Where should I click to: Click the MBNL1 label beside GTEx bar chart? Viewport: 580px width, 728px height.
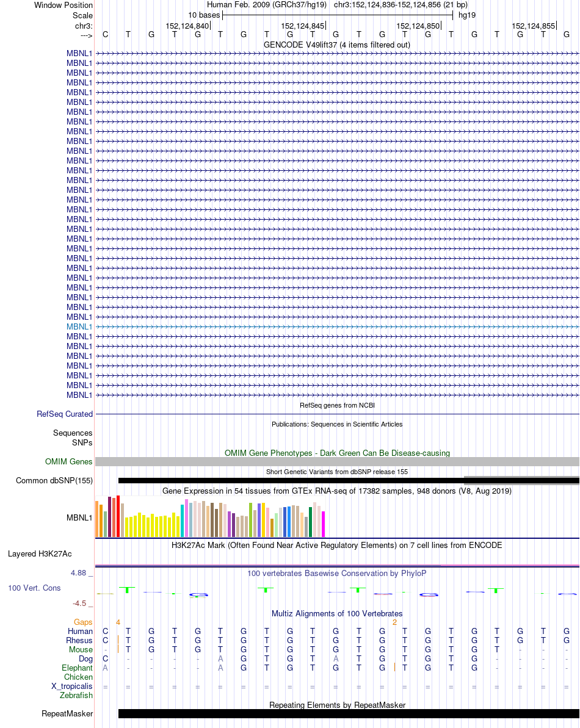[x=79, y=517]
